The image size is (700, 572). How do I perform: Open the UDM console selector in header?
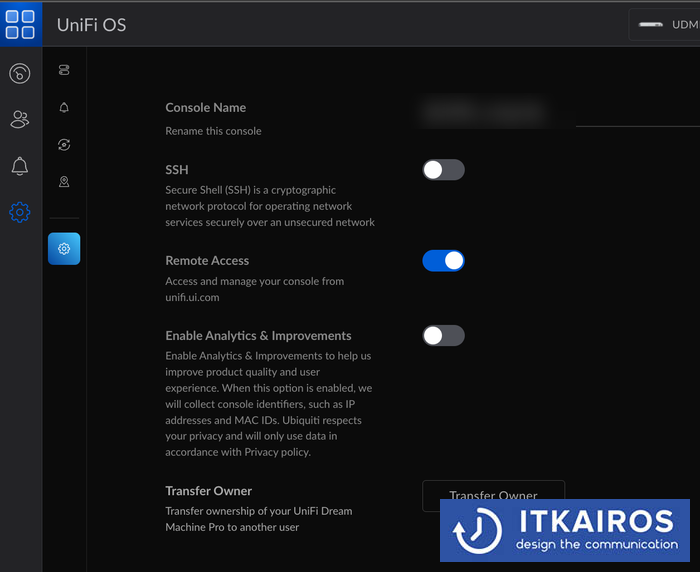click(x=665, y=25)
